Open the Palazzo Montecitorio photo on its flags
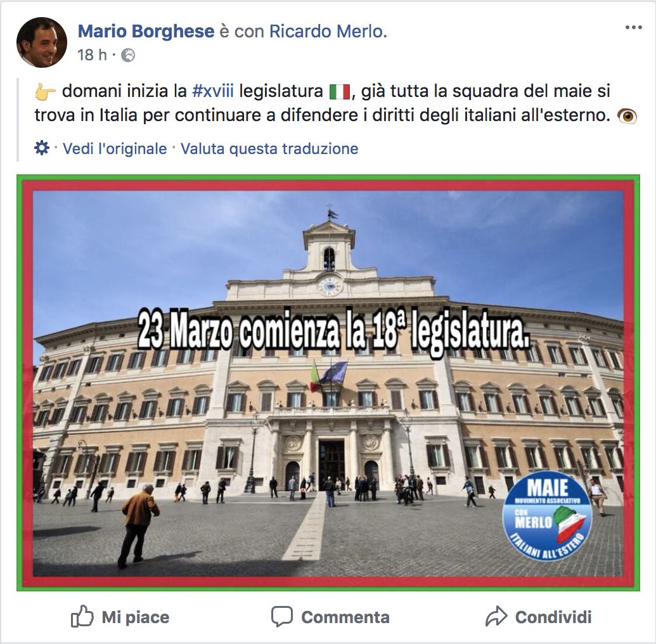The image size is (656, 644). pyautogui.click(x=329, y=375)
